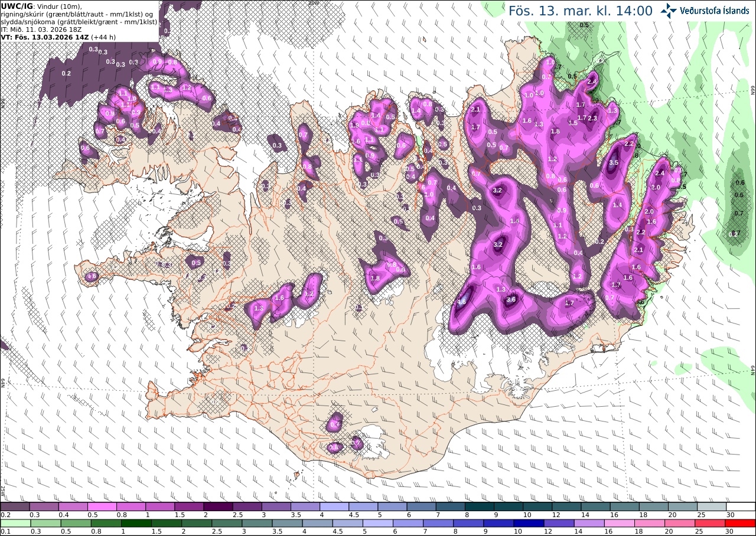Click the 3.5 value inside the eastern snow band

tap(613, 163)
